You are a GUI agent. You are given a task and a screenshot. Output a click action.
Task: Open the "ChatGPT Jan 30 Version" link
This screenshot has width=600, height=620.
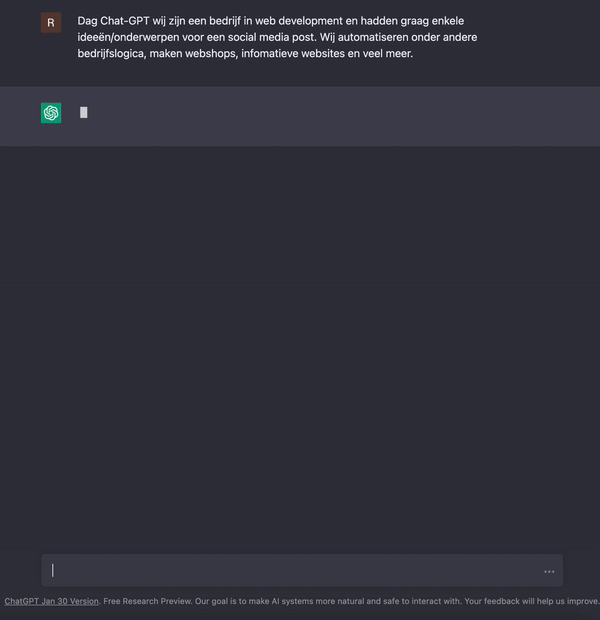tap(51, 601)
